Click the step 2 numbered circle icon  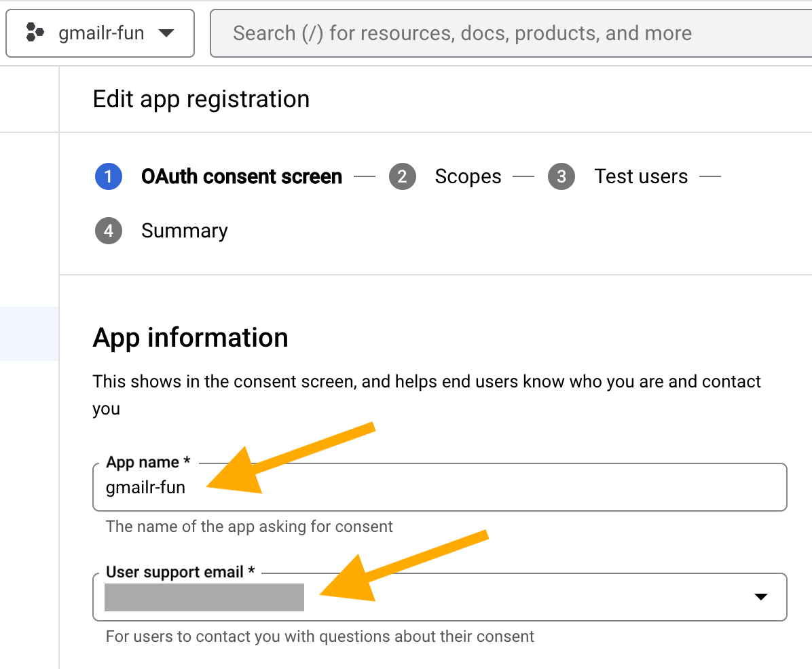click(x=403, y=176)
